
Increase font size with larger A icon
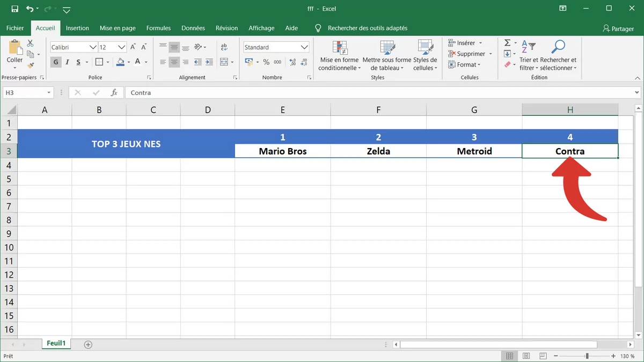[133, 47]
